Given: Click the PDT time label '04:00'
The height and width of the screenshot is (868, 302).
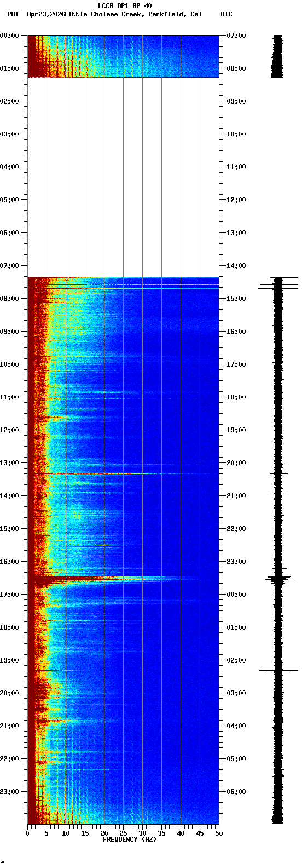Looking at the screenshot, I should click(x=9, y=167).
